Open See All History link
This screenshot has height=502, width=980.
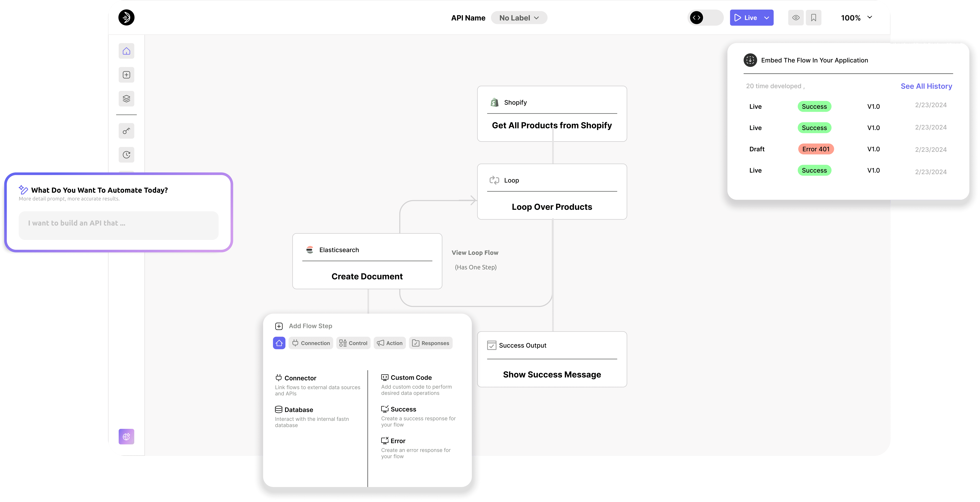pyautogui.click(x=926, y=86)
